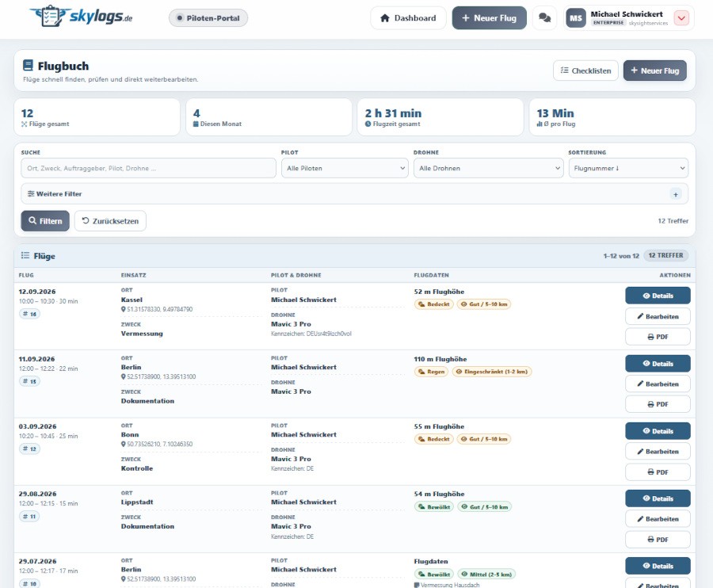Click the clock icon next to Flugzeit gesamt
This screenshot has width=713, height=588.
pos(368,124)
